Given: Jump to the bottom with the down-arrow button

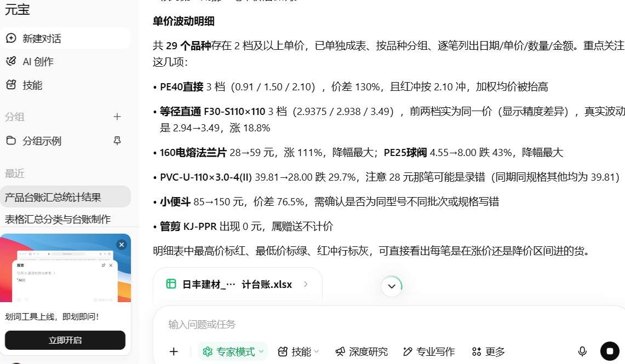Looking at the screenshot, I should tap(392, 286).
